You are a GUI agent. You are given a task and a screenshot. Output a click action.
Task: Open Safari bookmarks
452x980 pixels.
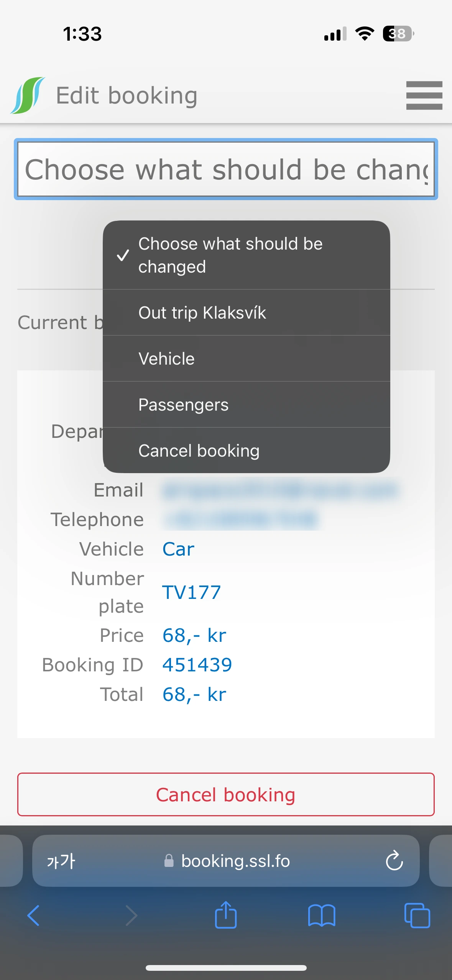coord(321,916)
